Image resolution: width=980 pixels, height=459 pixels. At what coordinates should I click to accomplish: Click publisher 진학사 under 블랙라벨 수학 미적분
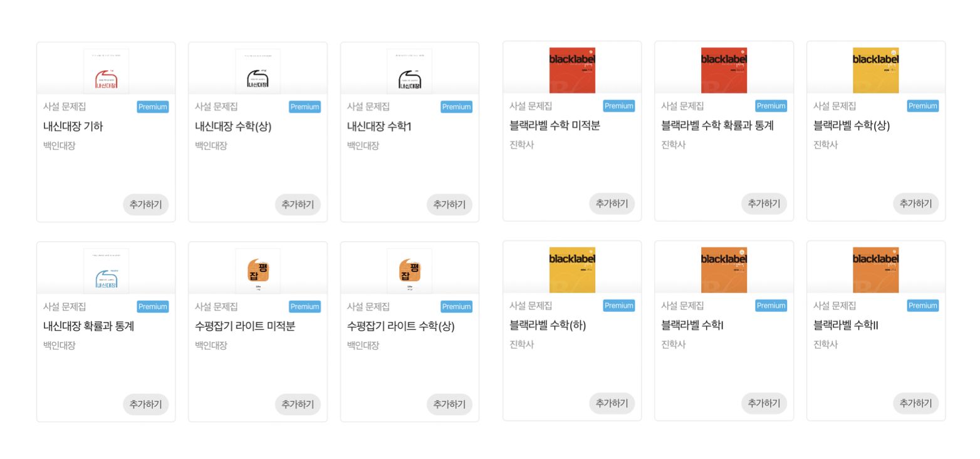click(x=521, y=145)
